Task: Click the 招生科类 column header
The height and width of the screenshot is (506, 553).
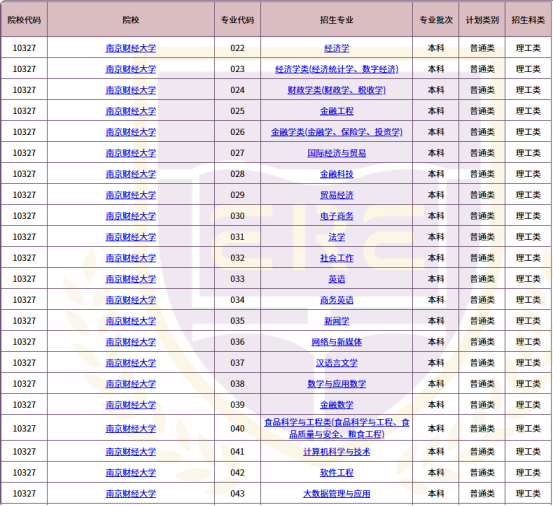Action: coord(528,20)
